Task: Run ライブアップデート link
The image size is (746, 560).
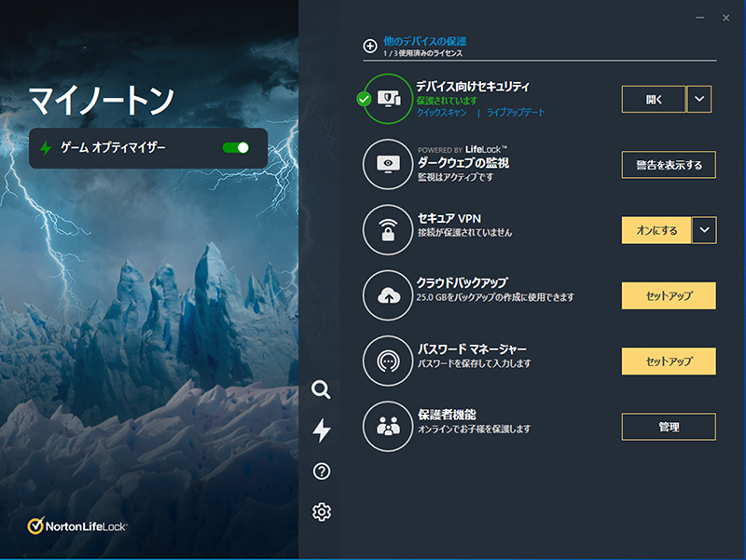Action: 516,113
